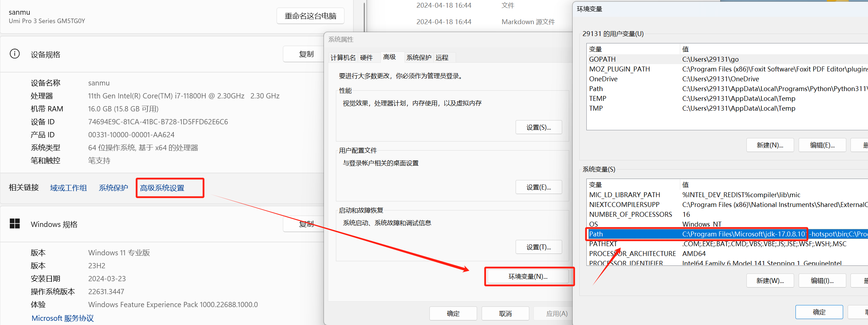The height and width of the screenshot is (325, 868).
Task: Click 设置(E) under 用户配置文件
Action: point(538,187)
